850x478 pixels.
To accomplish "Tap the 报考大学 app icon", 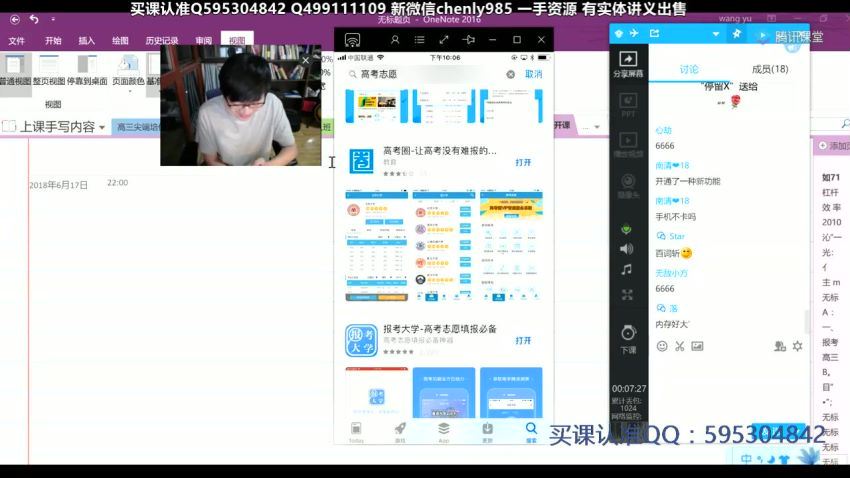I will coord(361,340).
